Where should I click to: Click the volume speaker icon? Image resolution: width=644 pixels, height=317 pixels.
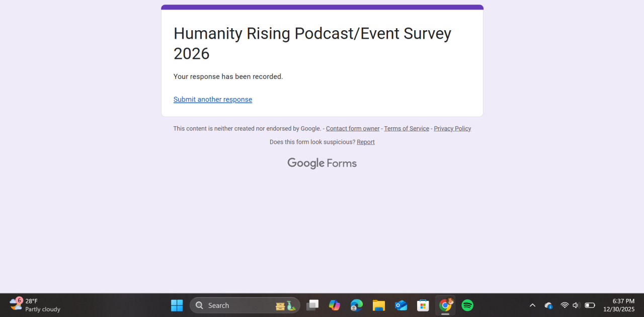(577, 305)
